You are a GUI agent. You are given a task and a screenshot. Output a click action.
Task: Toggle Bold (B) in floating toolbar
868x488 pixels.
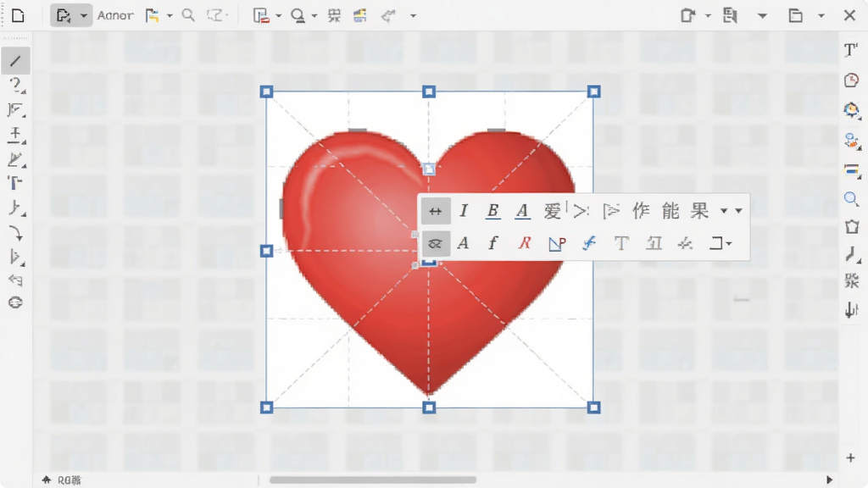[x=492, y=211]
